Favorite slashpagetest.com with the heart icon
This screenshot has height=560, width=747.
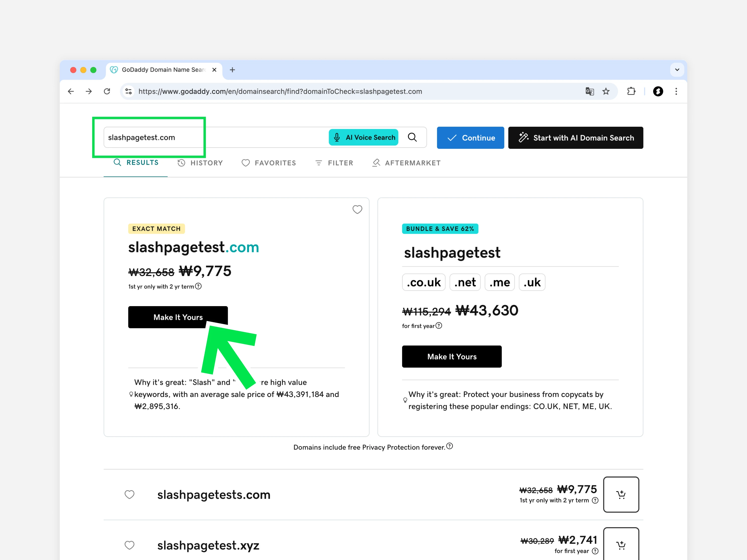(x=357, y=210)
